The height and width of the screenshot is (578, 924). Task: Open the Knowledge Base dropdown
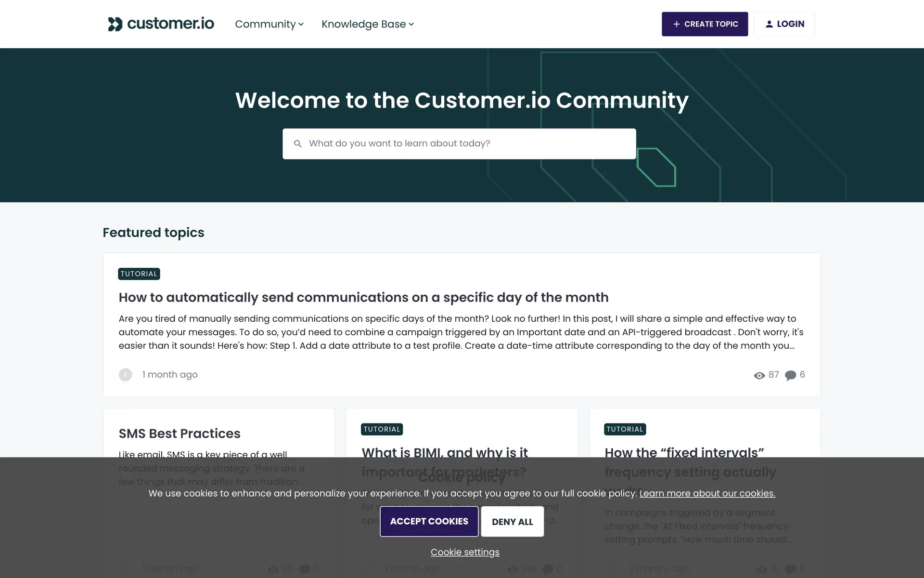364,24
